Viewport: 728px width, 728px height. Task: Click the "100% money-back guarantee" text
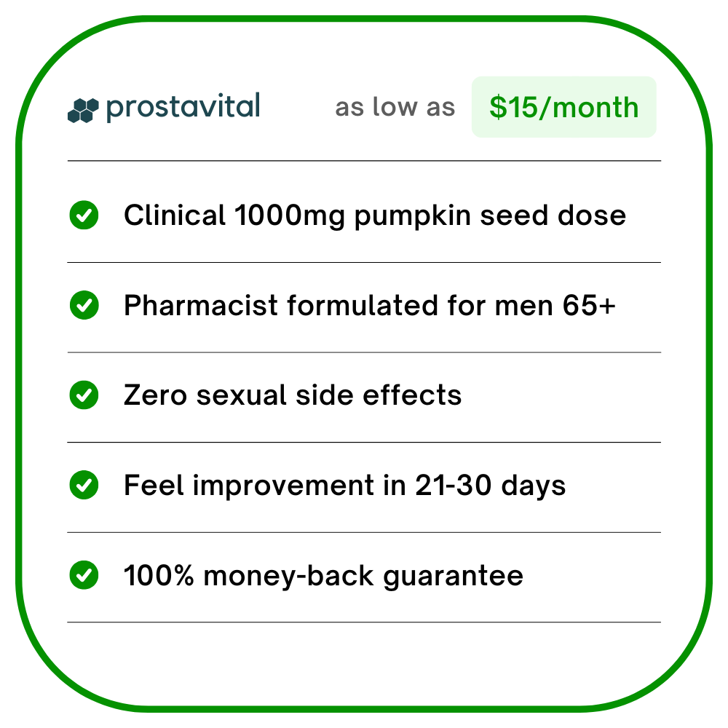click(323, 576)
